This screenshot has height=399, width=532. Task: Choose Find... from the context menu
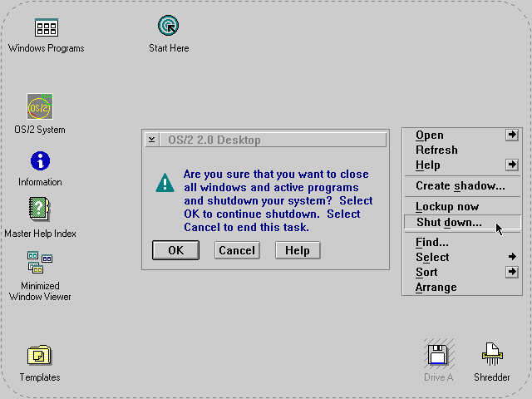point(462,242)
